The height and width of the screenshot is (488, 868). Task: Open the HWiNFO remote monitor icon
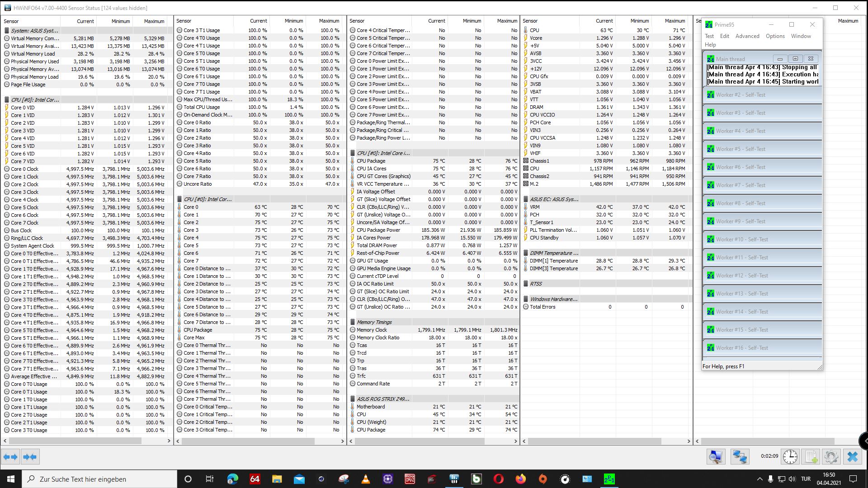coord(716,457)
